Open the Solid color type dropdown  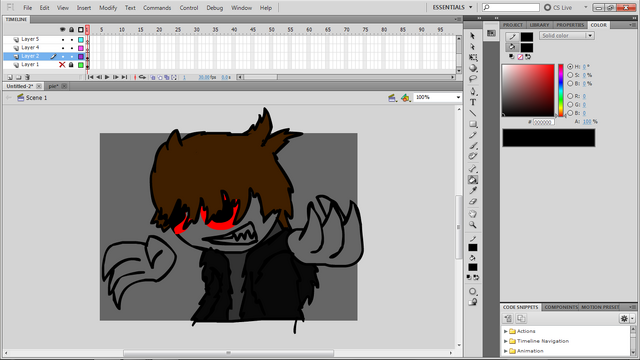[x=567, y=36]
